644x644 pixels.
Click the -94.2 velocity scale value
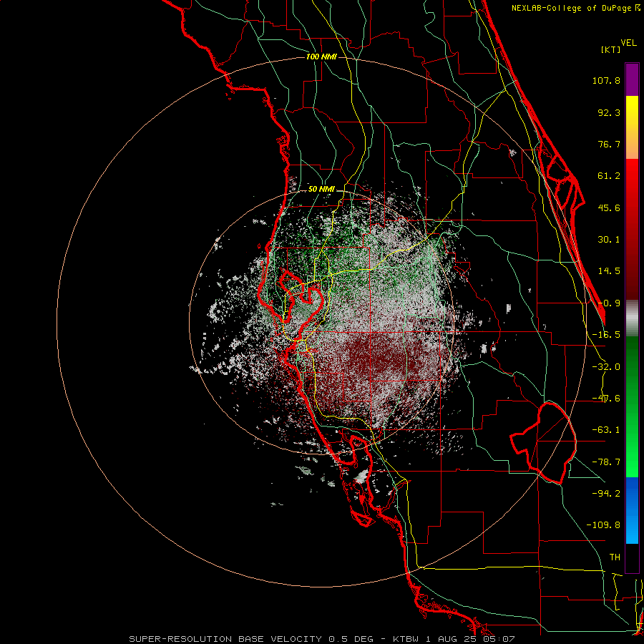[x=606, y=493]
